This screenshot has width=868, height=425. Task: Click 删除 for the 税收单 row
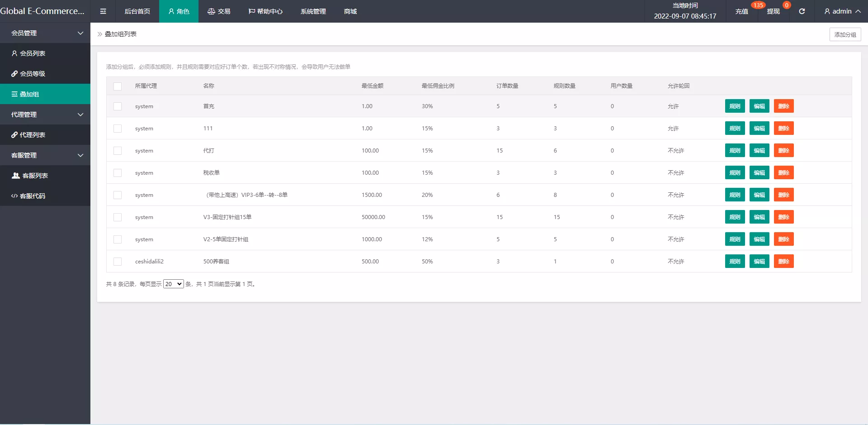point(783,173)
